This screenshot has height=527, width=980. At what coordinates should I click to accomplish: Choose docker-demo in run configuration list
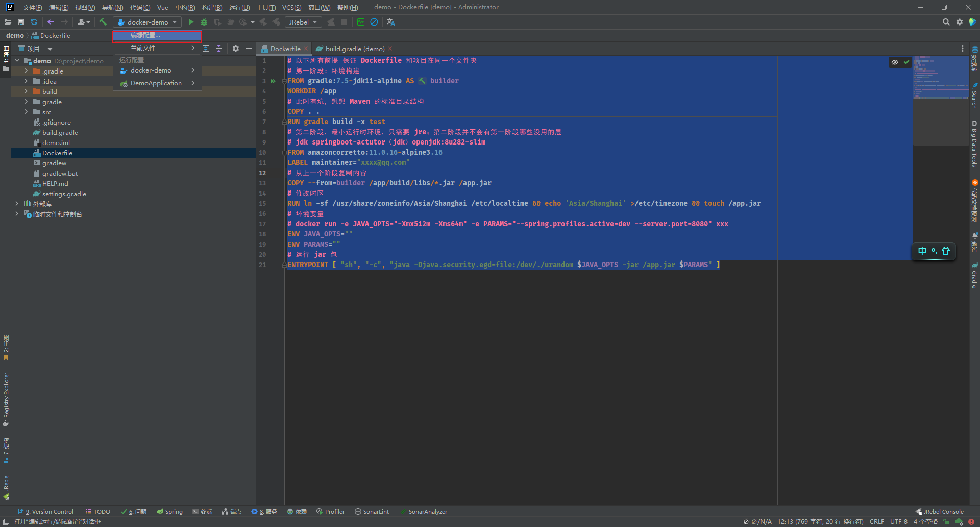click(x=157, y=70)
